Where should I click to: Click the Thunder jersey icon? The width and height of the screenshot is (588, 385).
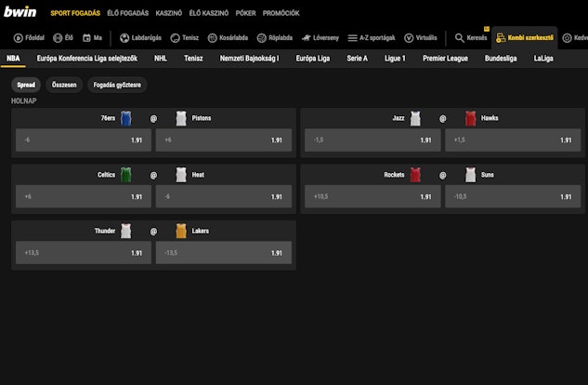[126, 232]
